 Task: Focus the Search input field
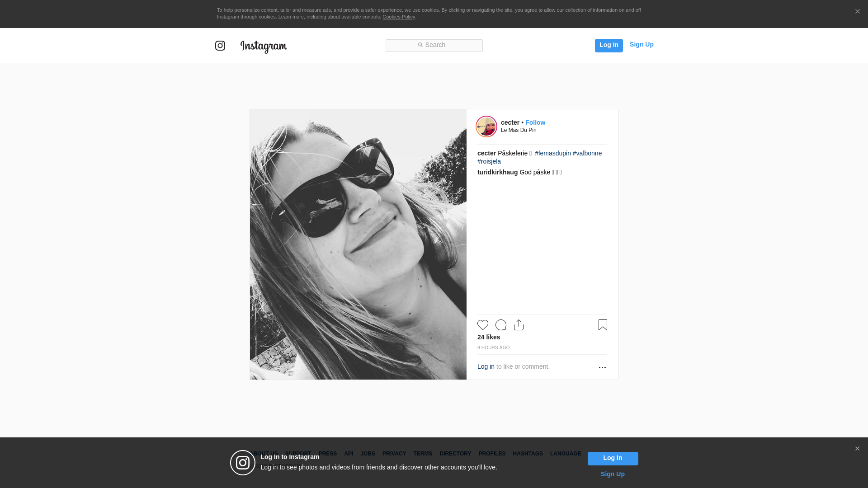pyautogui.click(x=434, y=45)
